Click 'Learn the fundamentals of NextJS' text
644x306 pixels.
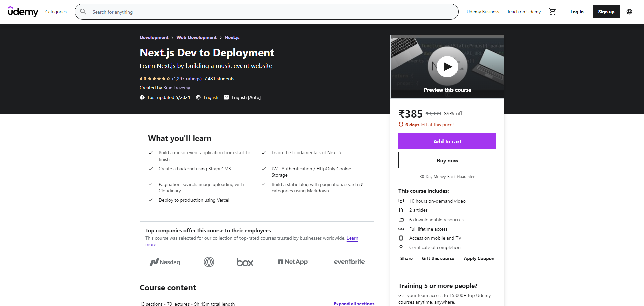[306, 152]
